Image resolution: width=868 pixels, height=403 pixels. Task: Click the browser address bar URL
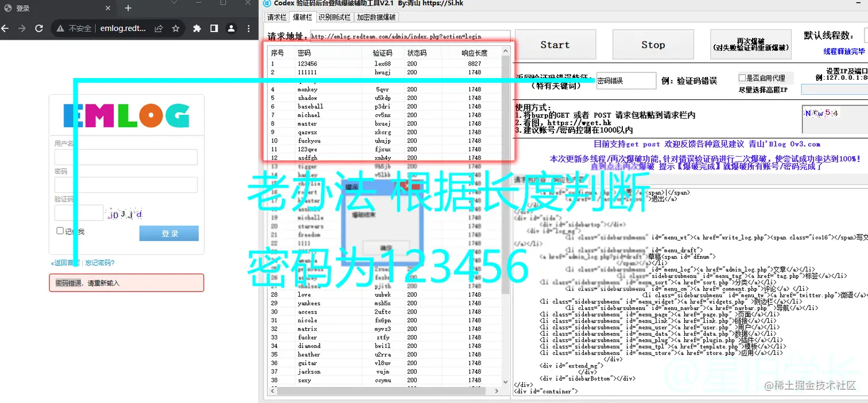pyautogui.click(x=123, y=28)
